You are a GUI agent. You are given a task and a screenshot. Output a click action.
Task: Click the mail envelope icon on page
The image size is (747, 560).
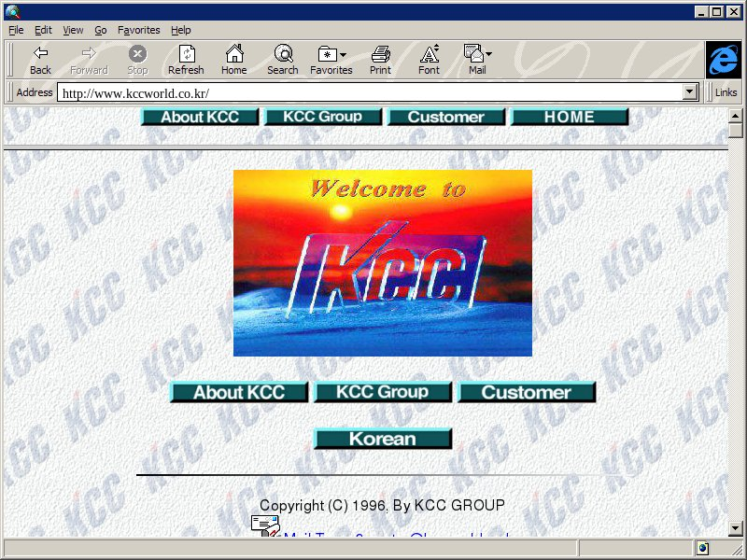265,525
